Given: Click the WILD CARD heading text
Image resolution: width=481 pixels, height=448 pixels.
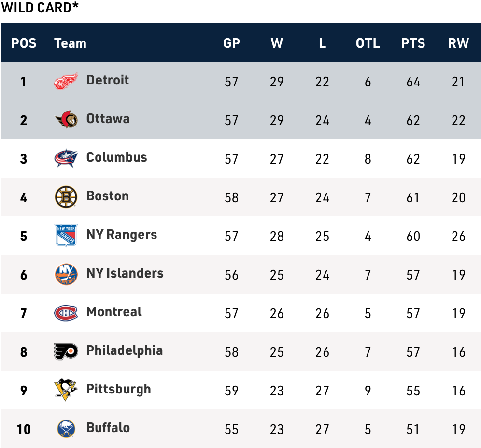Looking at the screenshot, I should (40, 7).
